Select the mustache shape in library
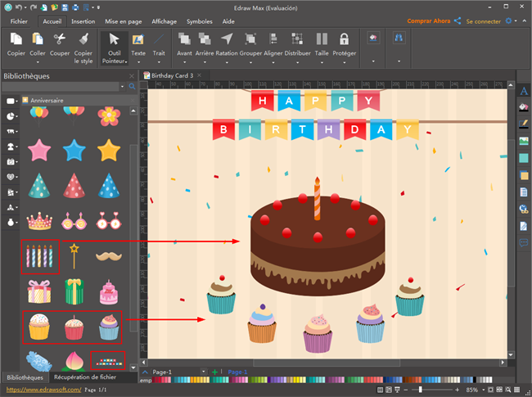 (x=108, y=256)
